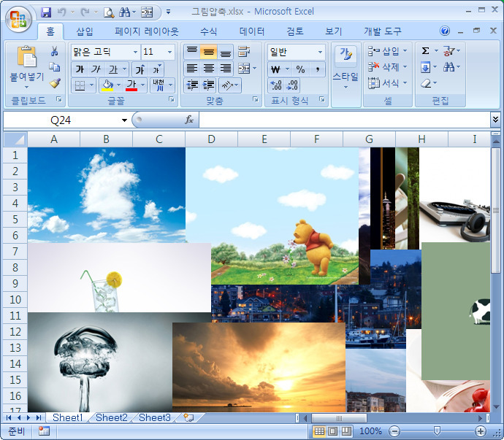Viewport: 504px width, 440px height.
Task: Save the workbook from Quick Access toolbar
Action: tap(46, 12)
